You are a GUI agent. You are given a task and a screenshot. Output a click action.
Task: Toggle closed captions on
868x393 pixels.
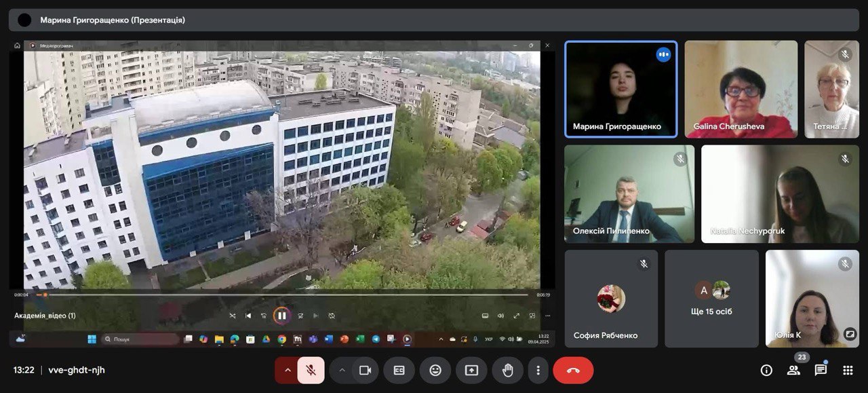[399, 370]
